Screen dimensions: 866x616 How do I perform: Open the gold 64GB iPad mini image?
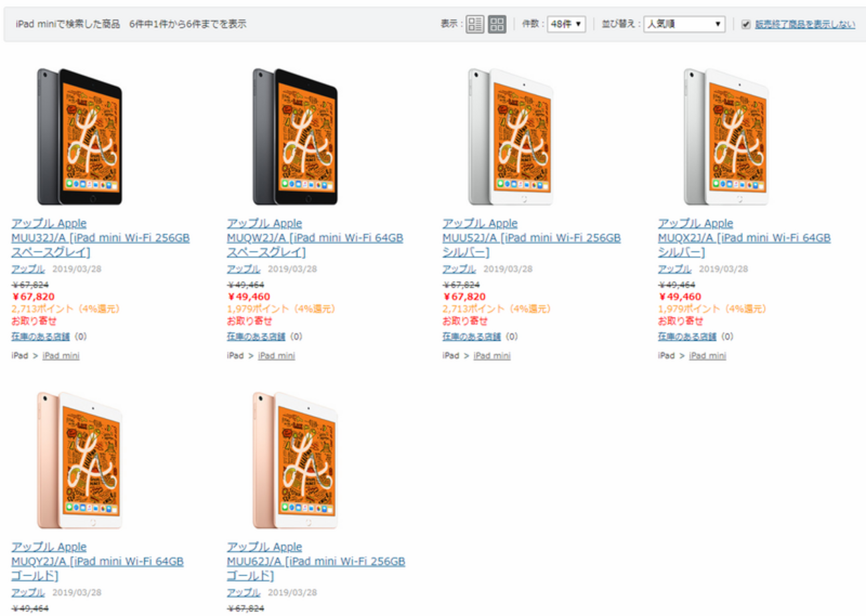80,460
